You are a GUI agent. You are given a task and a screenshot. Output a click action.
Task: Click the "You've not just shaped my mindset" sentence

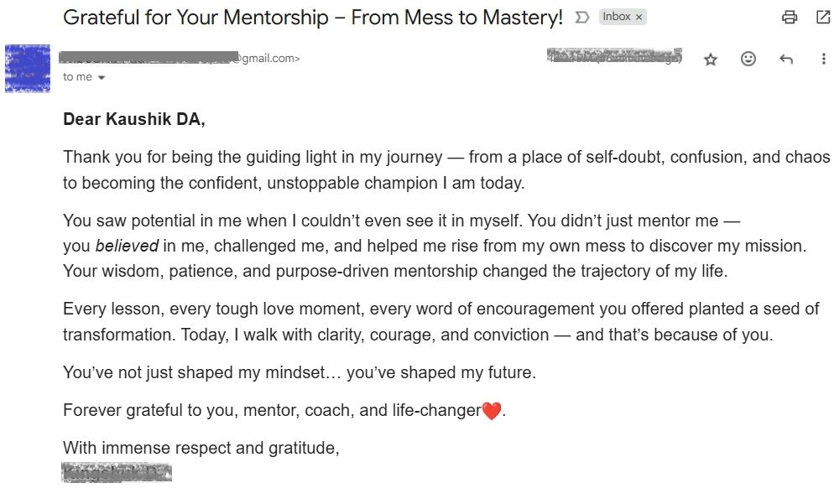pos(300,372)
